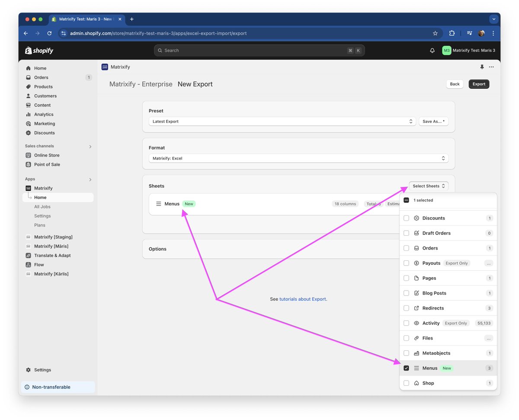Click the Orders inbox icon in sidebar
Image resolution: width=519 pixels, height=420 pixels.
29,77
